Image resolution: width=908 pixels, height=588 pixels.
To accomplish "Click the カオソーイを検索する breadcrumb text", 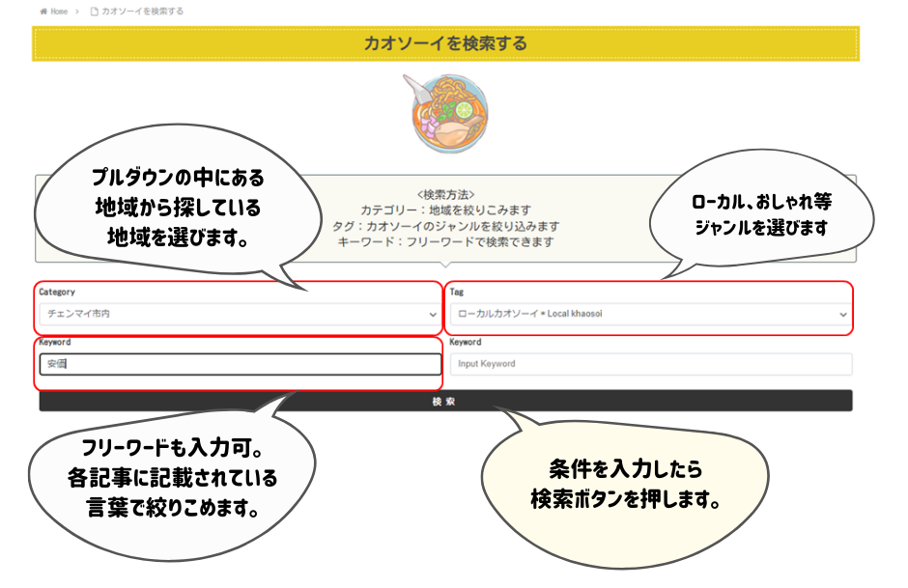I will (x=143, y=12).
